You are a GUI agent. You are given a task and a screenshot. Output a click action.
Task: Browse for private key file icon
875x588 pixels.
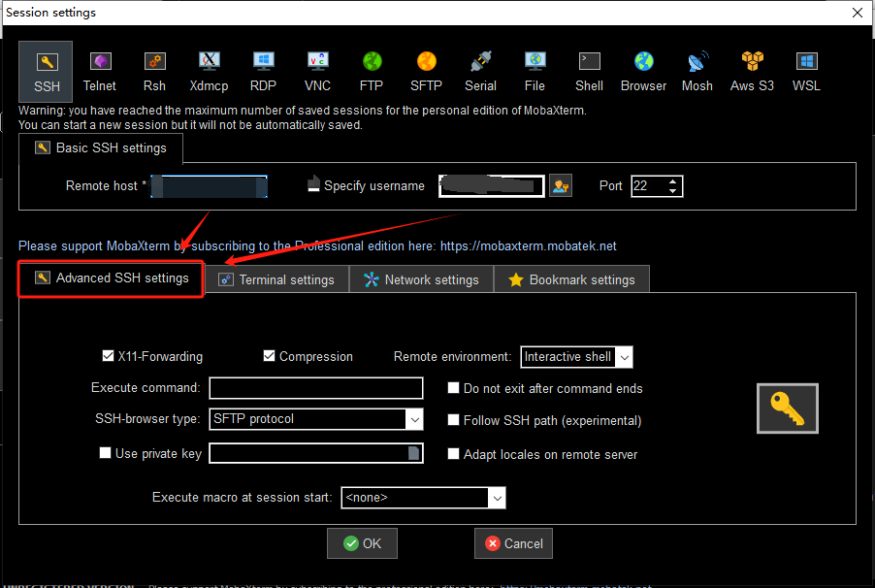(413, 453)
